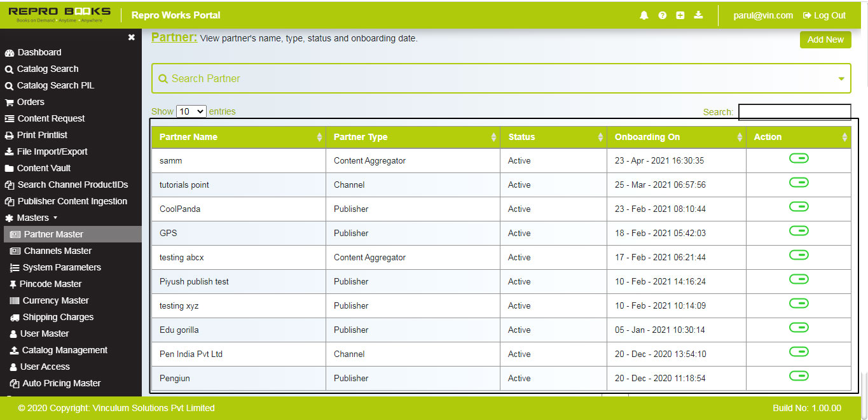
Task: Close sidebar using the X icon
Action: [131, 38]
